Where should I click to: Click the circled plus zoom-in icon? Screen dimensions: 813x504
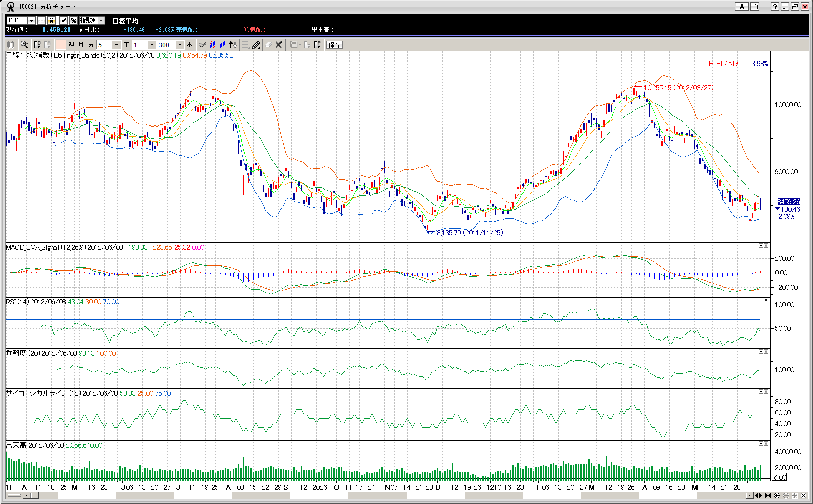(x=777, y=496)
